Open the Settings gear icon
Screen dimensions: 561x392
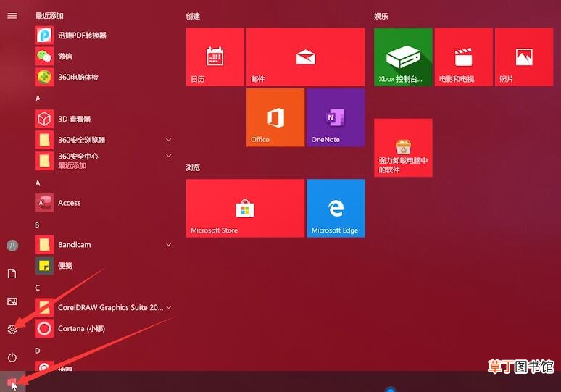tap(12, 329)
